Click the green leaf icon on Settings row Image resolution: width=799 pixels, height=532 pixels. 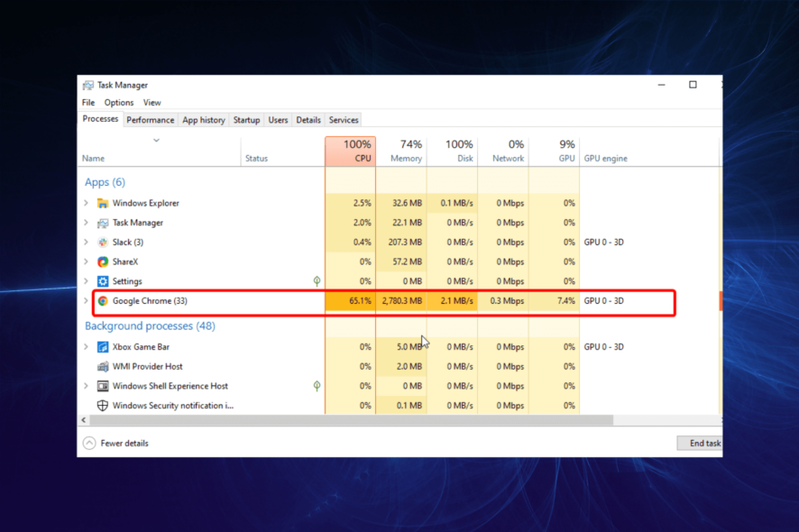[317, 280]
